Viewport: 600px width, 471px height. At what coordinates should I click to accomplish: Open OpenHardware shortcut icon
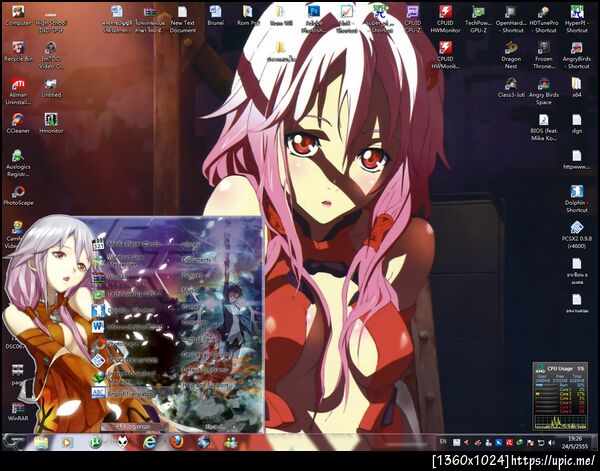(510, 19)
